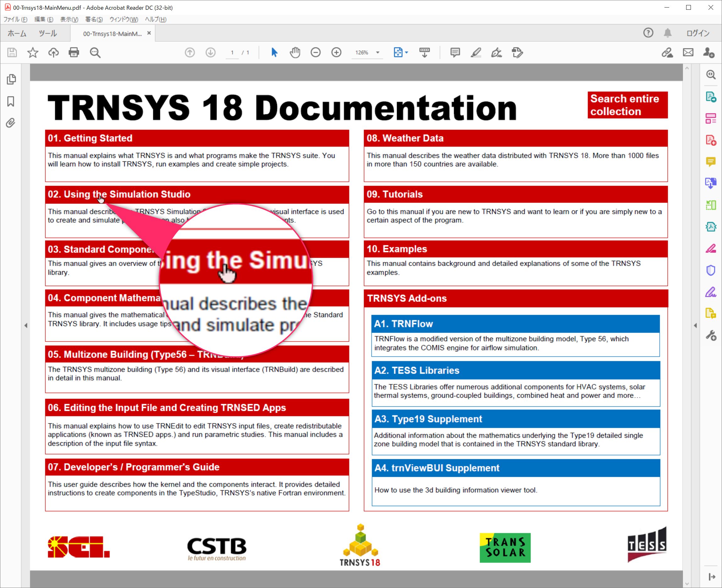722x588 pixels.
Task: Open the Help question mark icon
Action: pos(648,33)
